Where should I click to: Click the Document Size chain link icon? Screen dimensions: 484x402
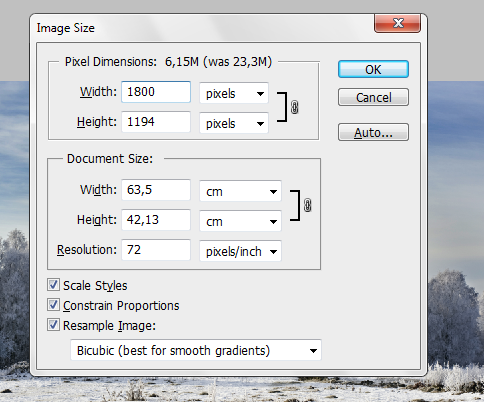308,205
